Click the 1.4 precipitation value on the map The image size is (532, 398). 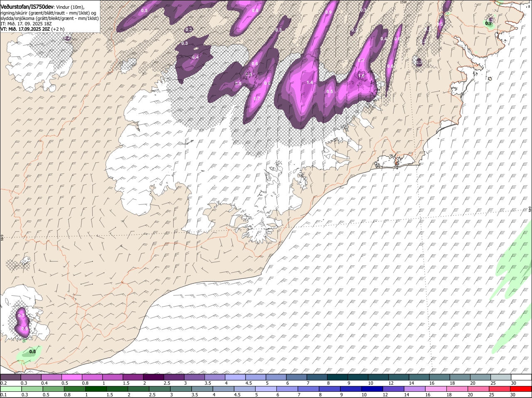[309, 83]
